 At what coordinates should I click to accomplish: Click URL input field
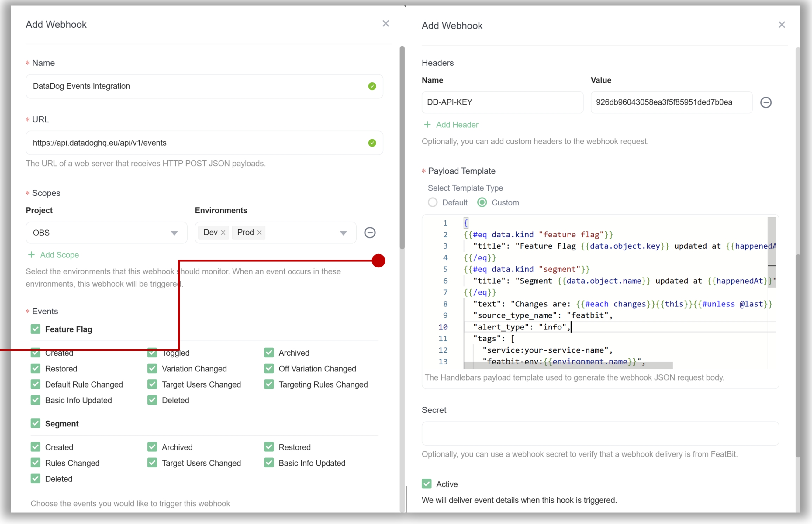pyautogui.click(x=204, y=143)
